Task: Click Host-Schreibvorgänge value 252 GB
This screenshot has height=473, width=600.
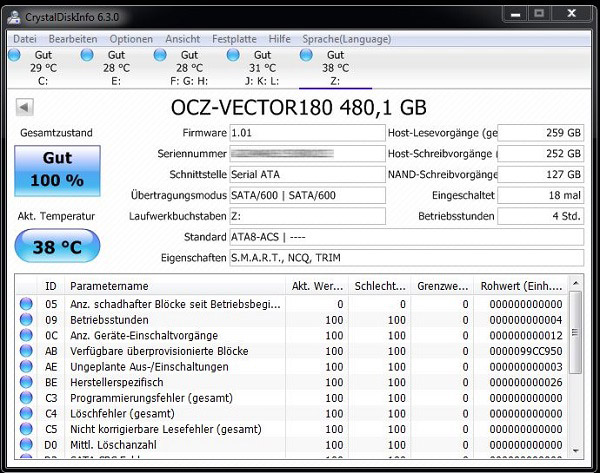Action: (x=541, y=153)
